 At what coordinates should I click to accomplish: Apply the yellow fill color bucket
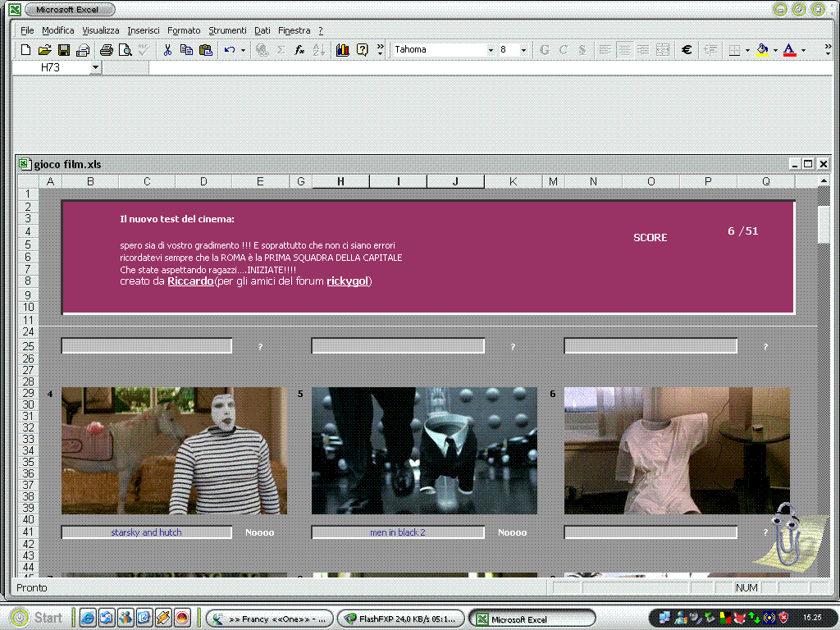[x=762, y=50]
